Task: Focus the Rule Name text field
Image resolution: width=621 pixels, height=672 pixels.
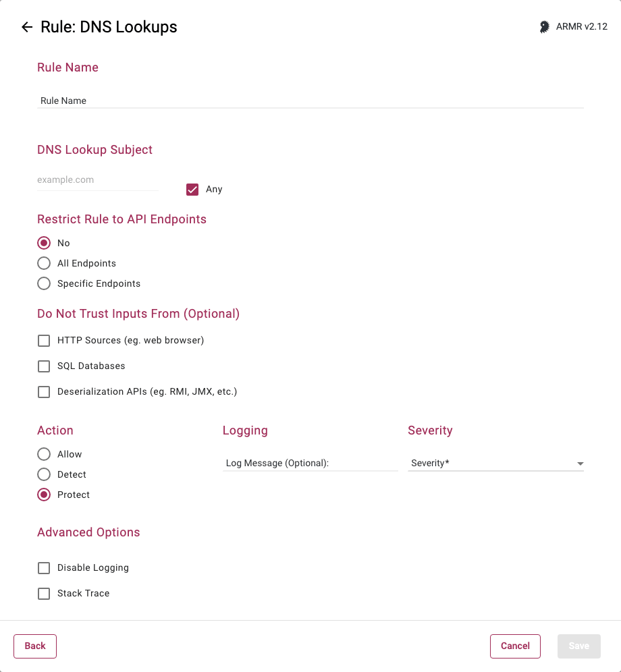Action: point(310,101)
